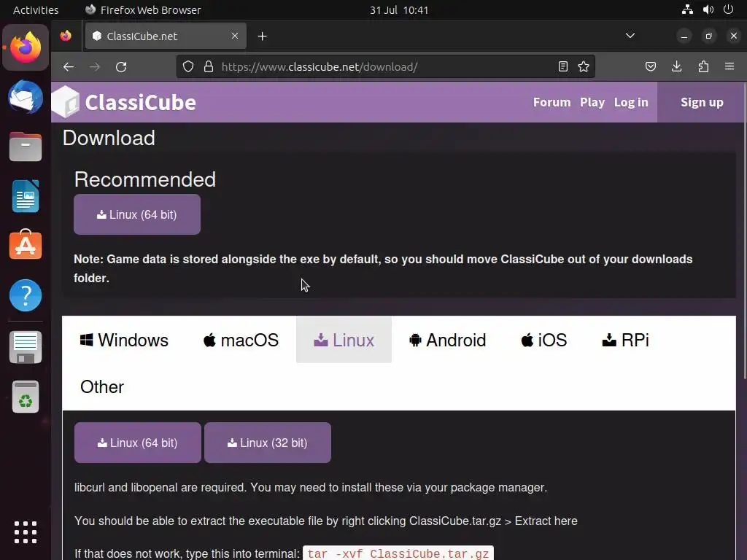This screenshot has height=560, width=747.
Task: Open Files manager from the dock
Action: 26,147
